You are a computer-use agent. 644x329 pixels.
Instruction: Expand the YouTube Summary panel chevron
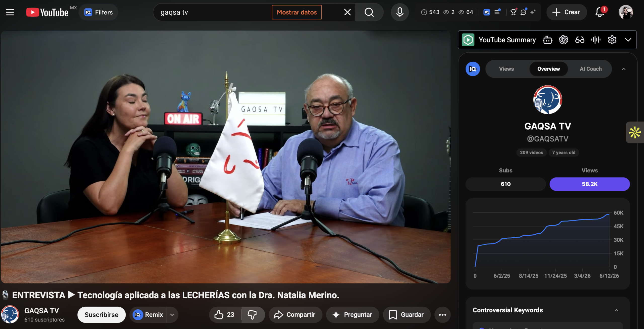628,40
